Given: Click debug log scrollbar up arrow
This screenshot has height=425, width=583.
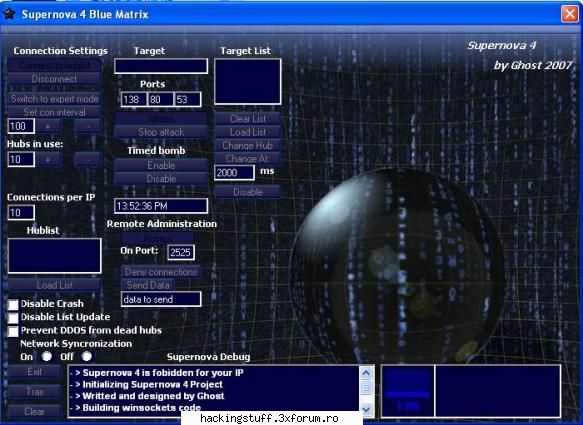Looking at the screenshot, I should coord(366,373).
